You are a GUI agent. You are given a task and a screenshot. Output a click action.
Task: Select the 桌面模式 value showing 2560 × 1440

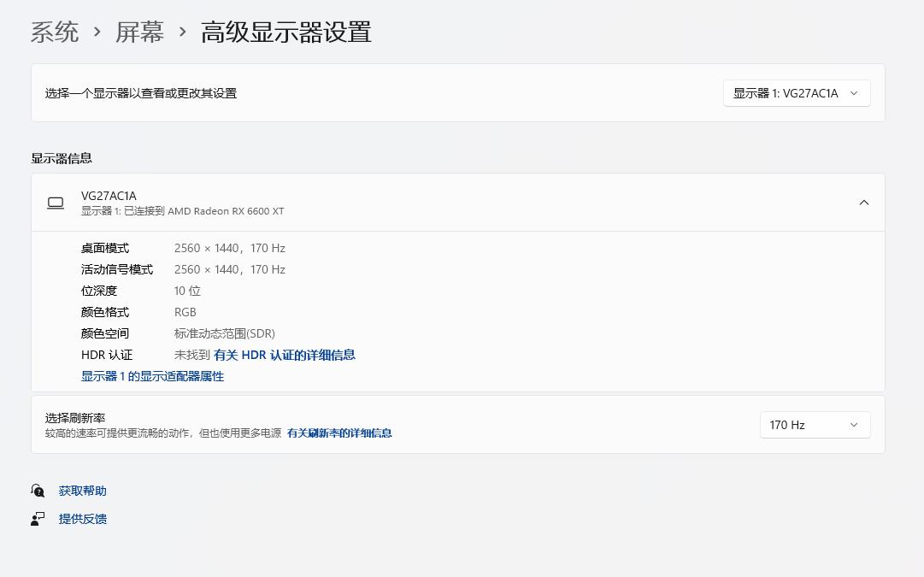pos(229,248)
